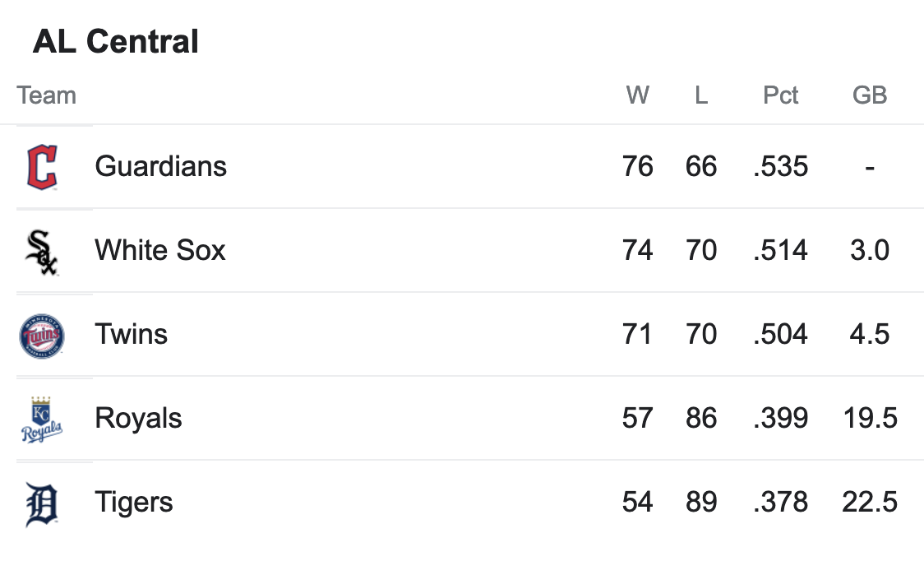This screenshot has height=561, width=924.
Task: Select the Guardians .535 win percentage
Action: [781, 166]
